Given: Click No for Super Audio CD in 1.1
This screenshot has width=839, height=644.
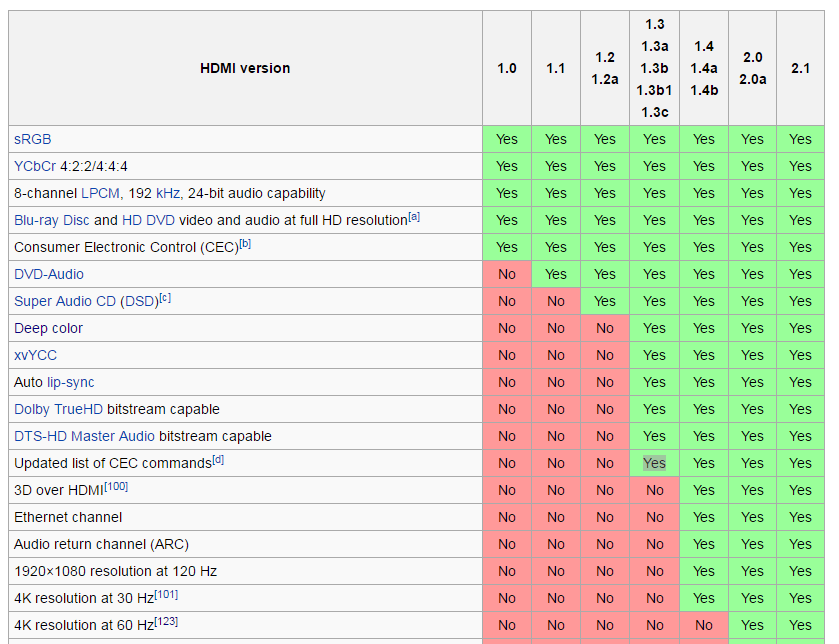Looking at the screenshot, I should 556,302.
